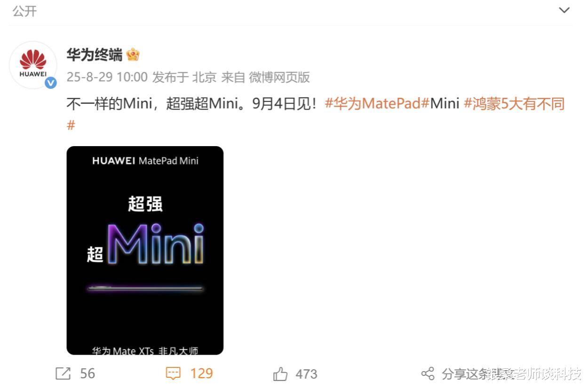The height and width of the screenshot is (389, 588).
Task: Open the MatePad Mini poster thumbnail
Action: 145,250
